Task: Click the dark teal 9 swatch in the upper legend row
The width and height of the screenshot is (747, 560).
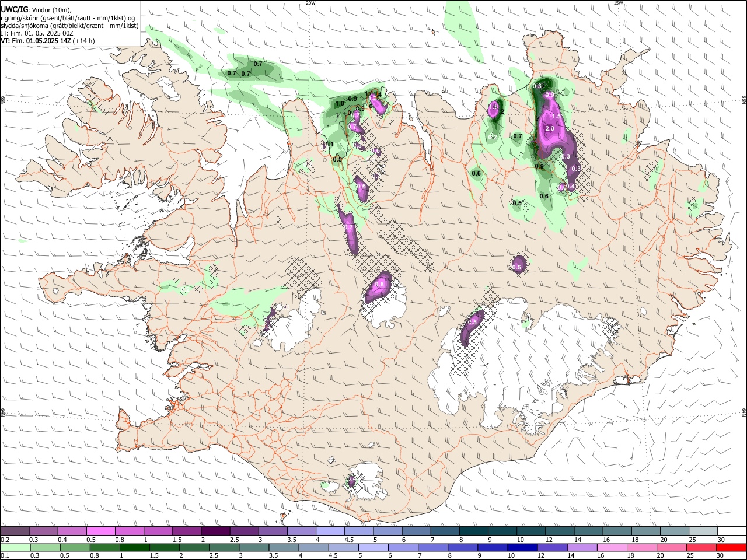Action: tap(501, 531)
